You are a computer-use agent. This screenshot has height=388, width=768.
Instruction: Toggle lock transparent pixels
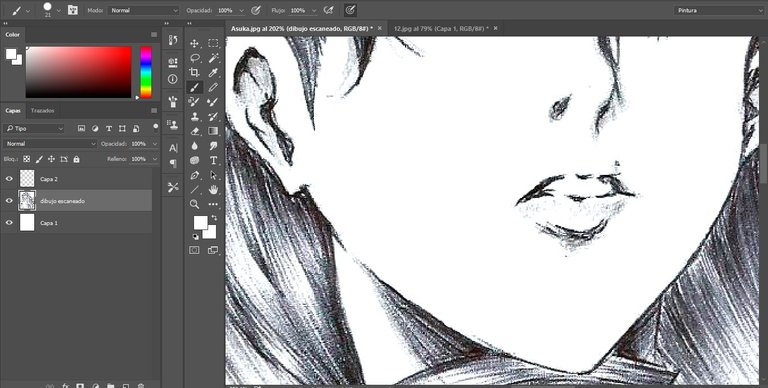(x=26, y=159)
